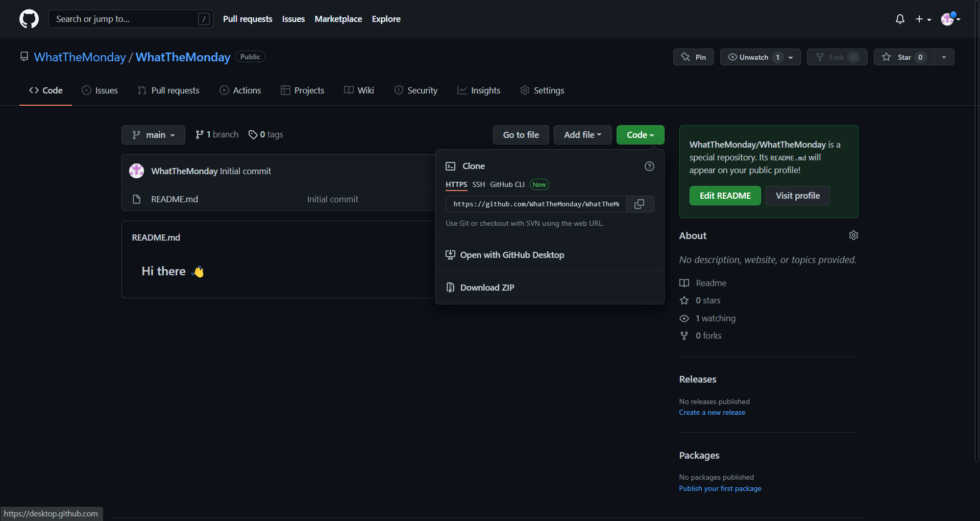Open with GitHub Desktop
The height and width of the screenshot is (521, 980).
549,255
